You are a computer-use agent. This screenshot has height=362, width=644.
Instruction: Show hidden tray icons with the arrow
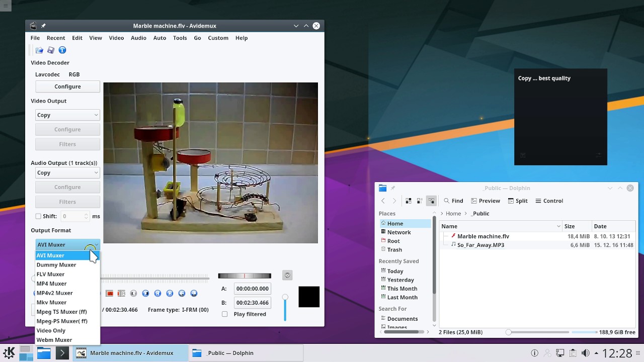(596, 353)
